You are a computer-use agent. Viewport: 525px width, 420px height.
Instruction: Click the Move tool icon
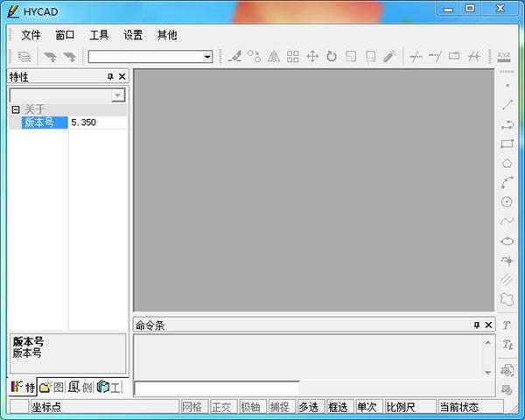[x=312, y=56]
